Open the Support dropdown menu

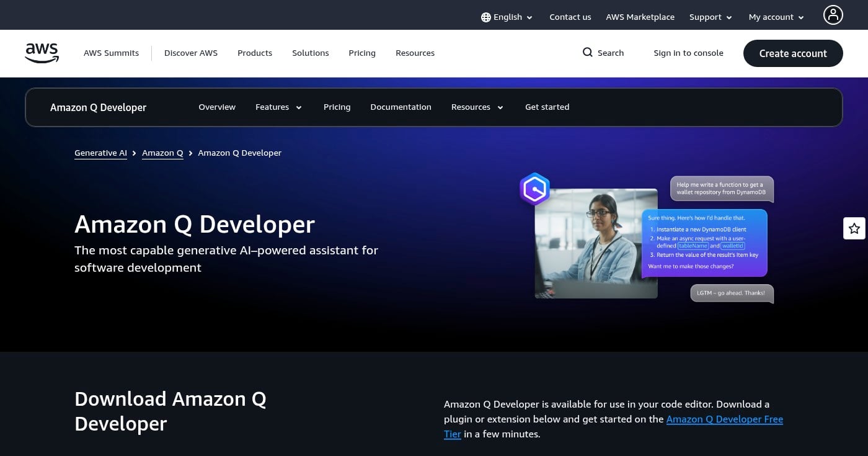pos(711,17)
